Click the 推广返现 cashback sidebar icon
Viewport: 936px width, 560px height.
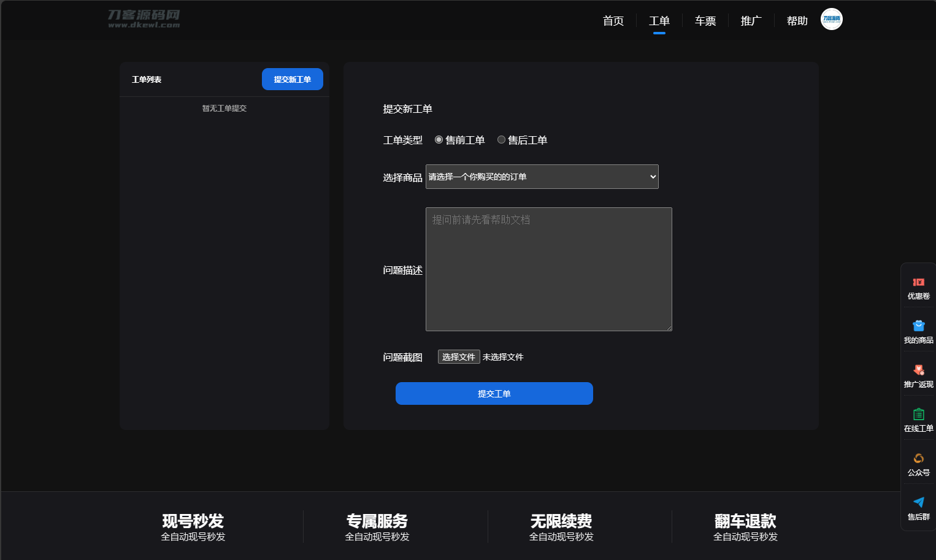click(x=918, y=375)
